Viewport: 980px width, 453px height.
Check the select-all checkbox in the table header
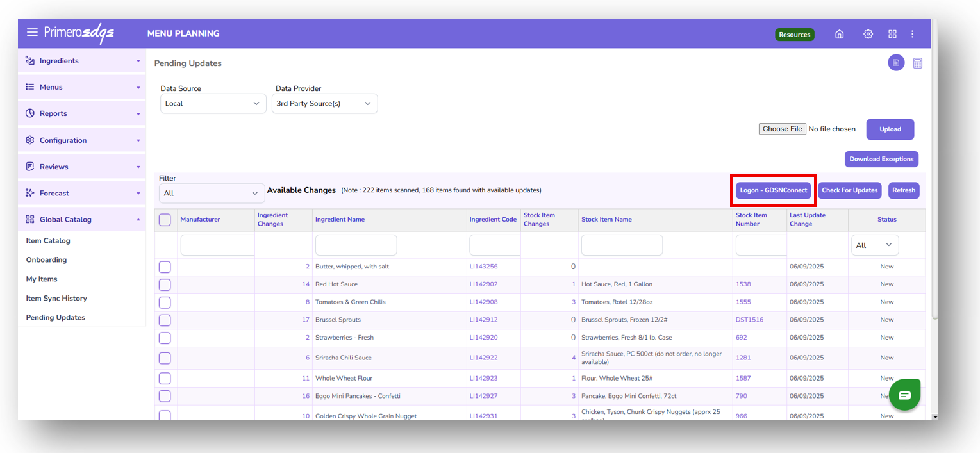point(165,219)
